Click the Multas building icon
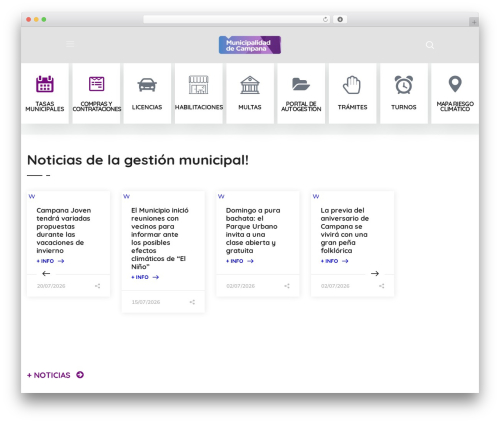The height and width of the screenshot is (423, 500). click(x=250, y=85)
